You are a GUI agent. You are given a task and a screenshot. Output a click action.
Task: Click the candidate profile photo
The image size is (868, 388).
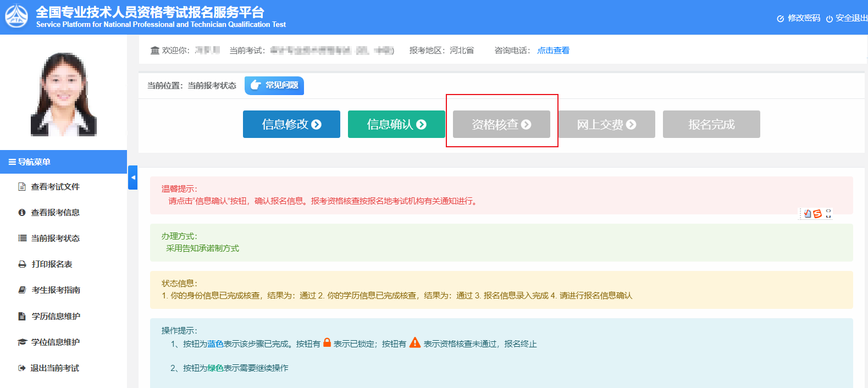click(x=63, y=95)
